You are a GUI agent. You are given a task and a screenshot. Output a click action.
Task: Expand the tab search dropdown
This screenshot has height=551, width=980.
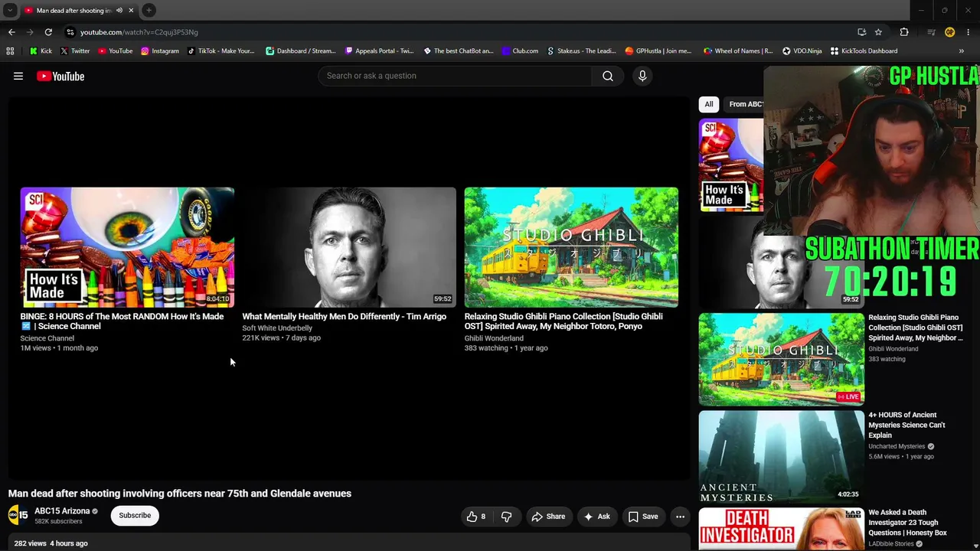click(10, 11)
